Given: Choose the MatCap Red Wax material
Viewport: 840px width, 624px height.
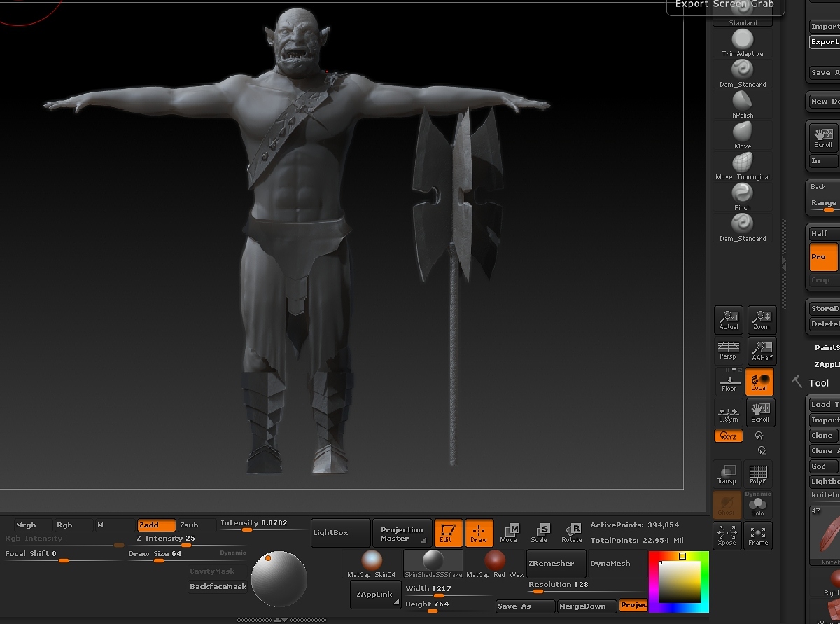Looking at the screenshot, I should point(495,564).
